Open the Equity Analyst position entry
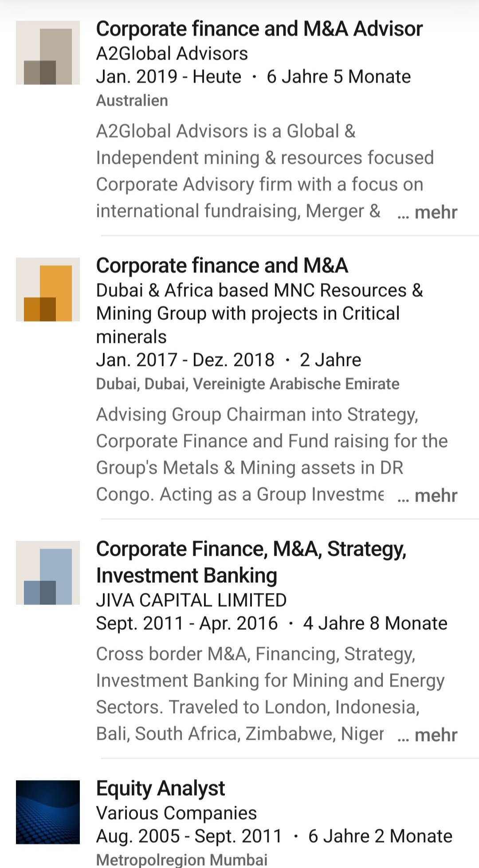Screen dimensions: 479x868 pos(161,788)
